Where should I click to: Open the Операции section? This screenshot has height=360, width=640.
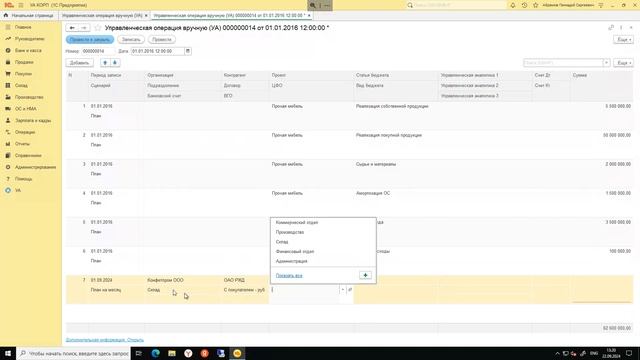click(x=25, y=132)
